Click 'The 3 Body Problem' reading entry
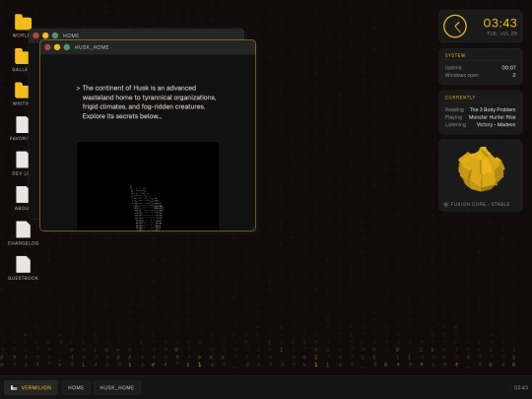Viewport: 532px width, 399px height. (x=493, y=109)
